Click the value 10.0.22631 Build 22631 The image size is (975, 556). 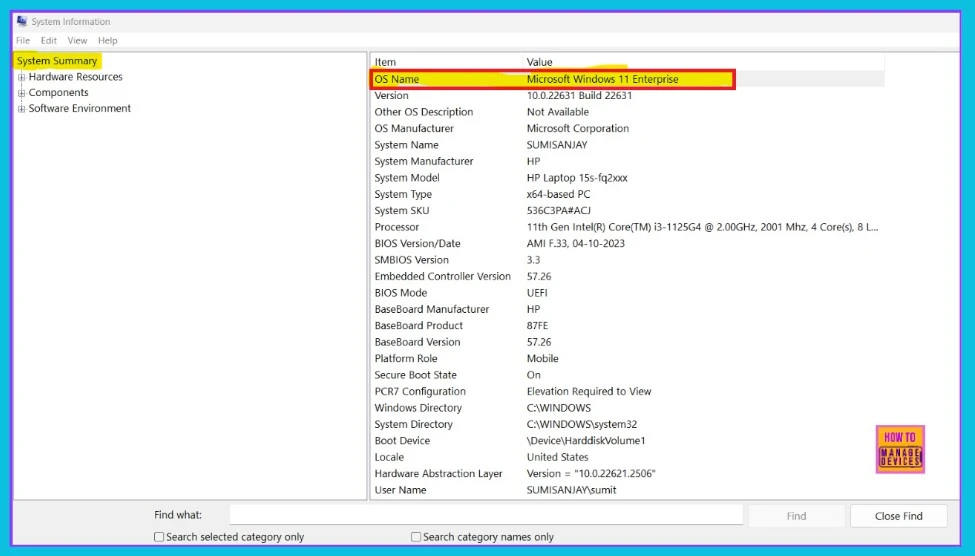click(x=580, y=95)
